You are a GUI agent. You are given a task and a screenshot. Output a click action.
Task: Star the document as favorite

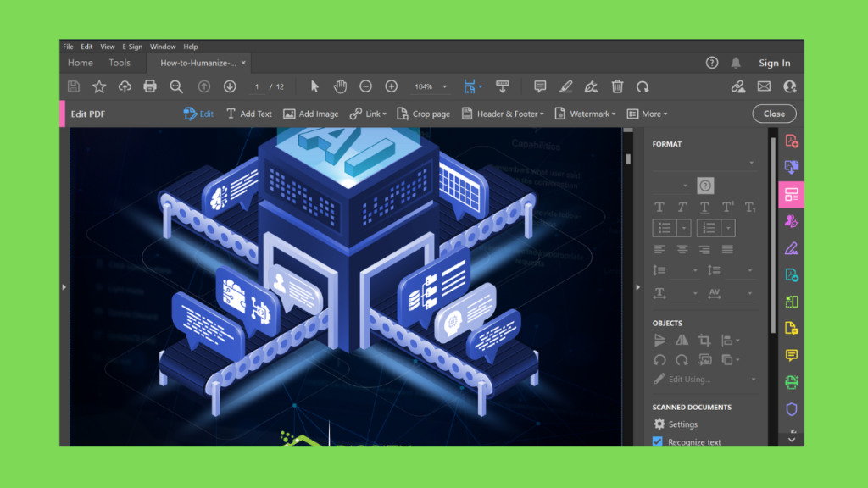[x=99, y=86]
